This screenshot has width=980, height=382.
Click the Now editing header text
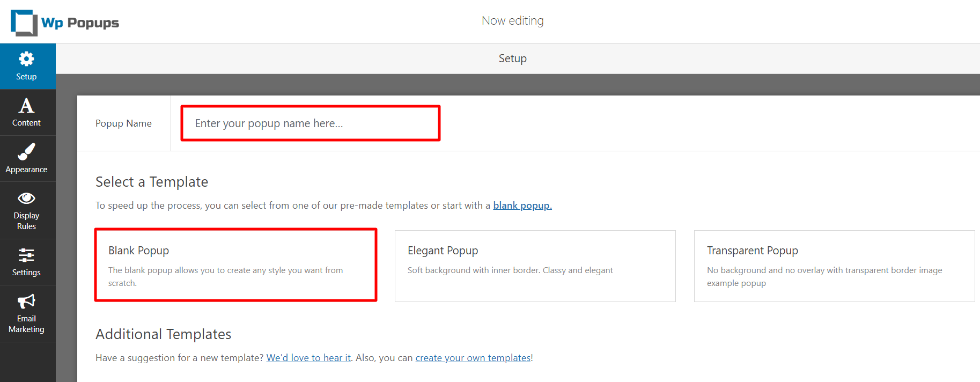(x=512, y=20)
